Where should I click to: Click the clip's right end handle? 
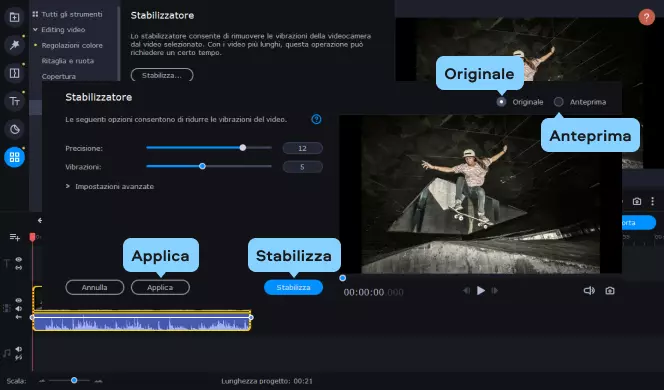pos(251,318)
